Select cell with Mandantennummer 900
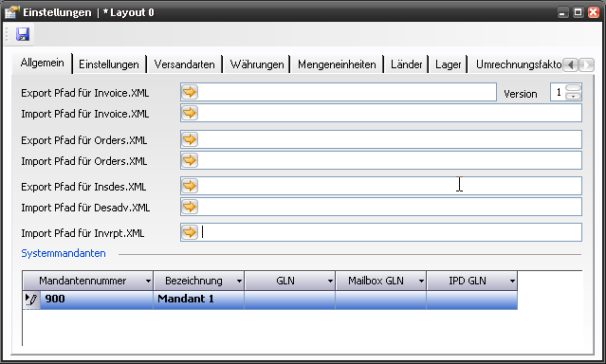Image resolution: width=606 pixels, height=364 pixels. tap(97, 300)
